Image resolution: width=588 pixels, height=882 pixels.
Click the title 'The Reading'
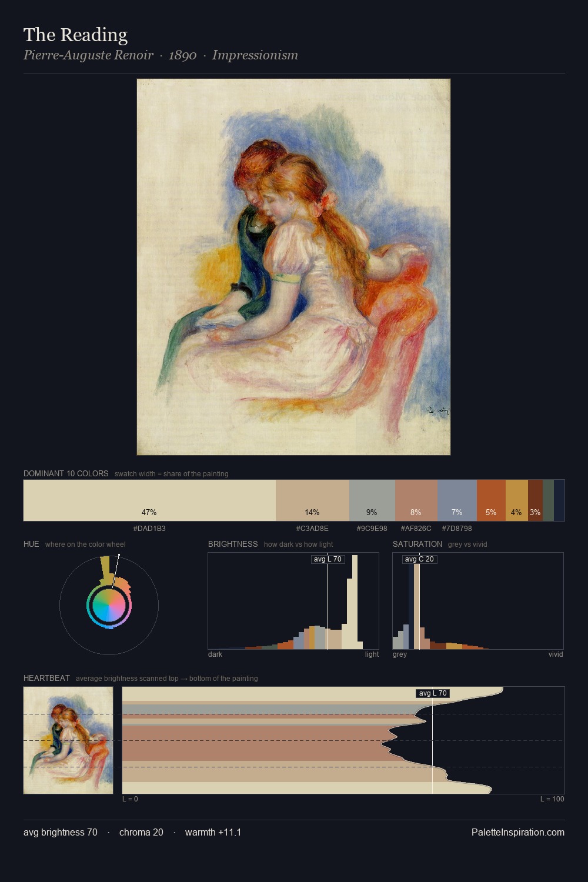click(75, 35)
